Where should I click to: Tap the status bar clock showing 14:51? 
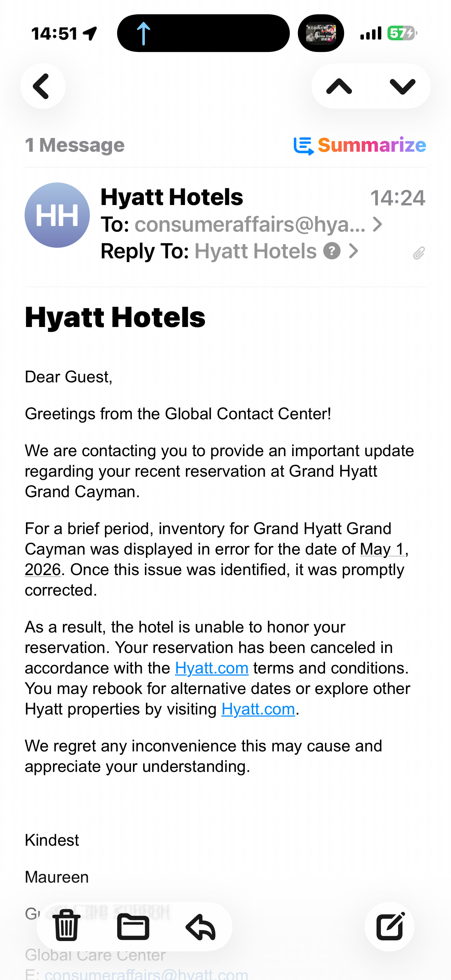coord(54,33)
